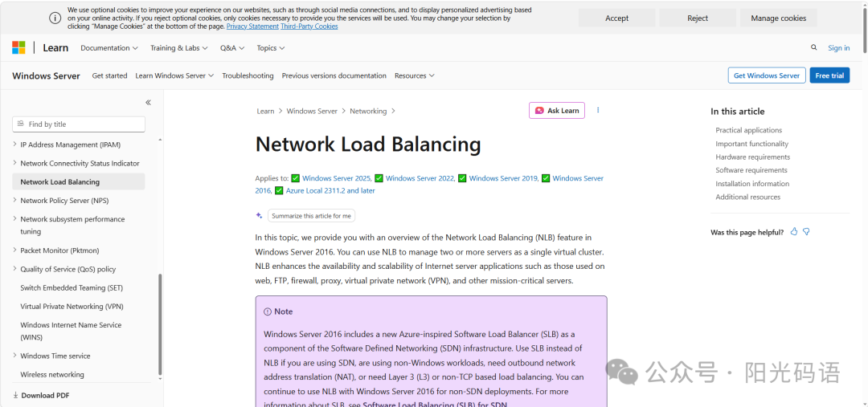
Task: Click Sign in link
Action: (x=838, y=48)
